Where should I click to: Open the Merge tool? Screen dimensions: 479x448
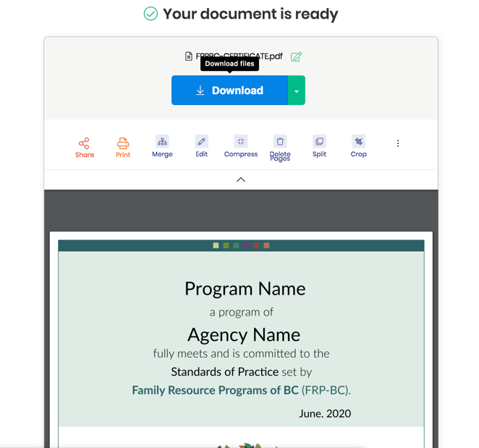[x=162, y=142]
